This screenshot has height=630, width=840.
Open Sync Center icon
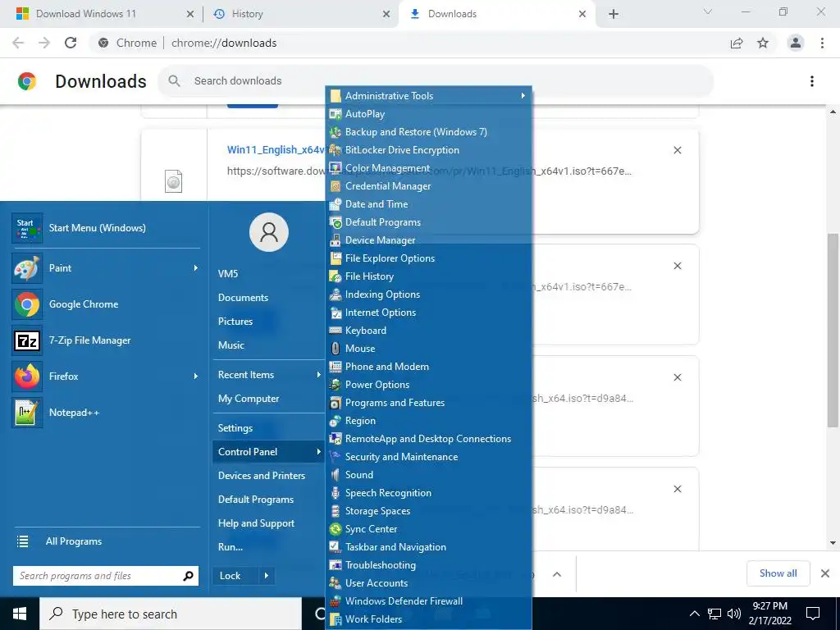click(336, 529)
